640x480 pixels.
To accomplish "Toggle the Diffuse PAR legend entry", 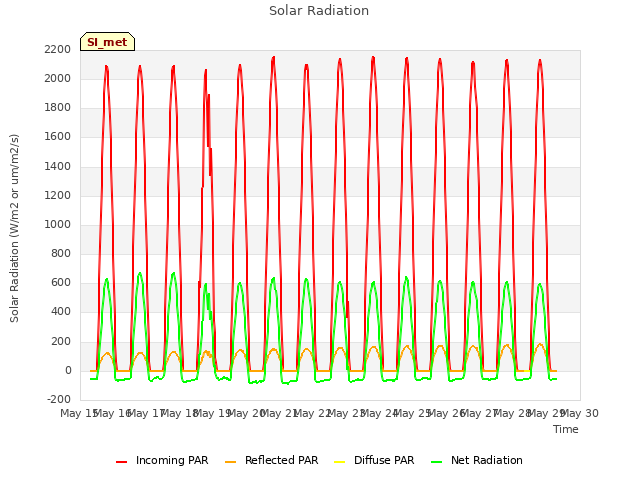I will click(374, 460).
